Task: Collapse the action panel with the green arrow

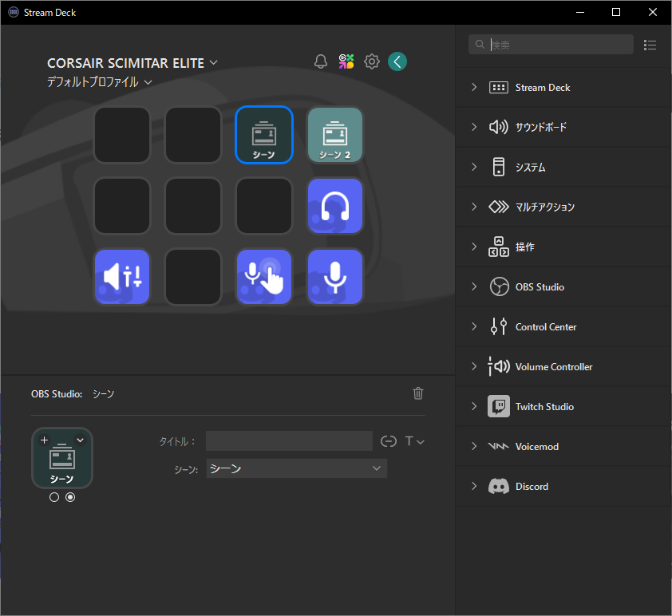Action: point(397,61)
